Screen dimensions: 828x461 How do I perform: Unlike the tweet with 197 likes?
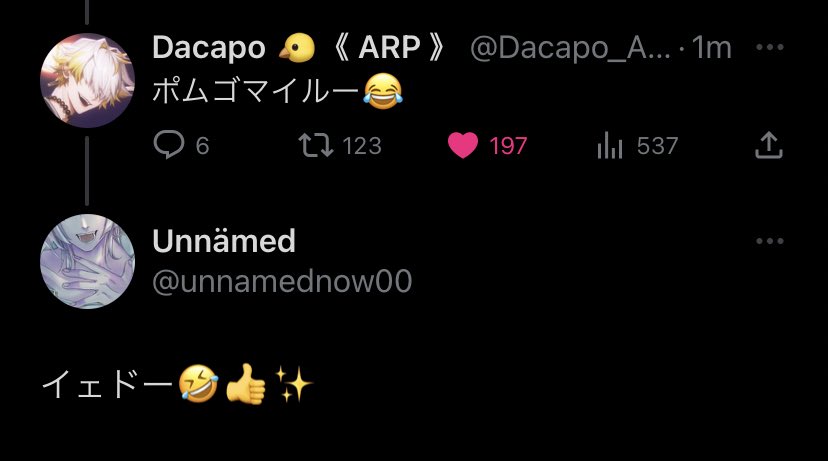pos(463,145)
